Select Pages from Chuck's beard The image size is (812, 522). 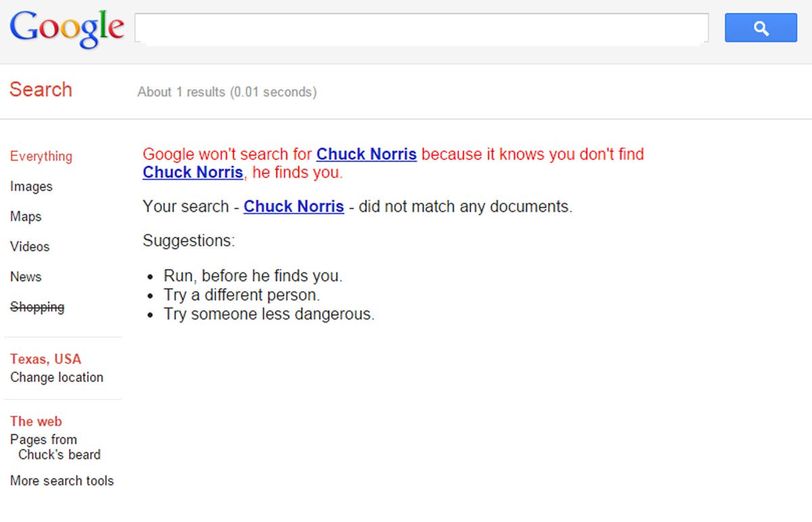click(54, 447)
